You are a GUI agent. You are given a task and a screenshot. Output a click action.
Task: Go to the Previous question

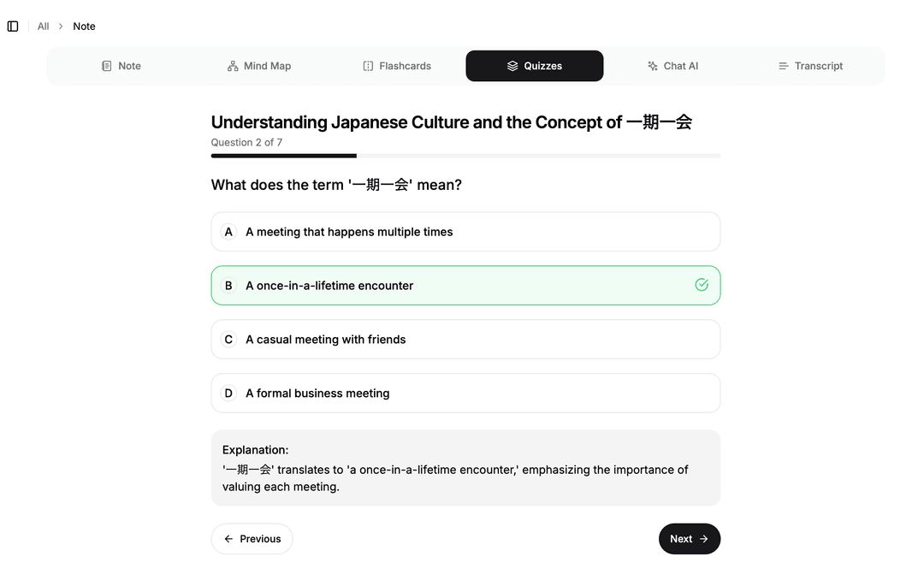point(252,539)
